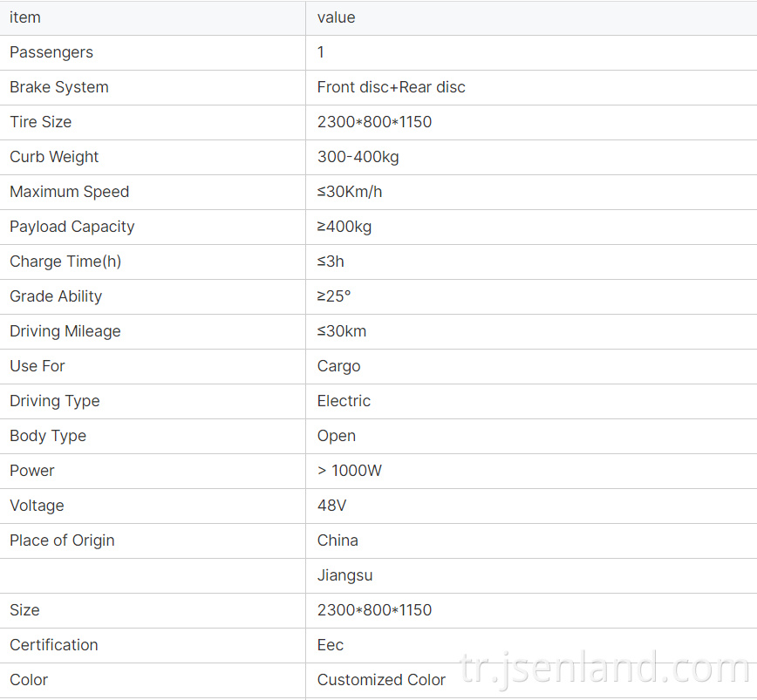Click the 'Customized Color' value

[x=381, y=680]
